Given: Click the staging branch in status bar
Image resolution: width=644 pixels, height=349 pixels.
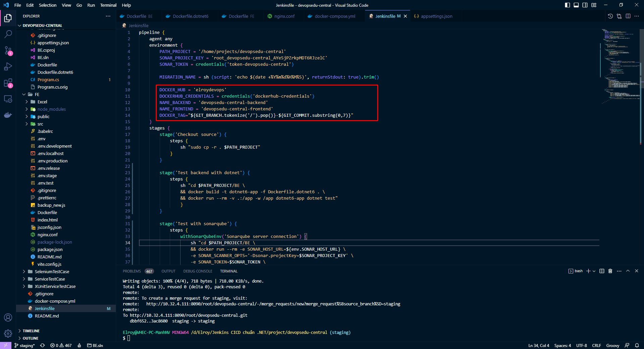Looking at the screenshot, I should [x=24, y=345].
